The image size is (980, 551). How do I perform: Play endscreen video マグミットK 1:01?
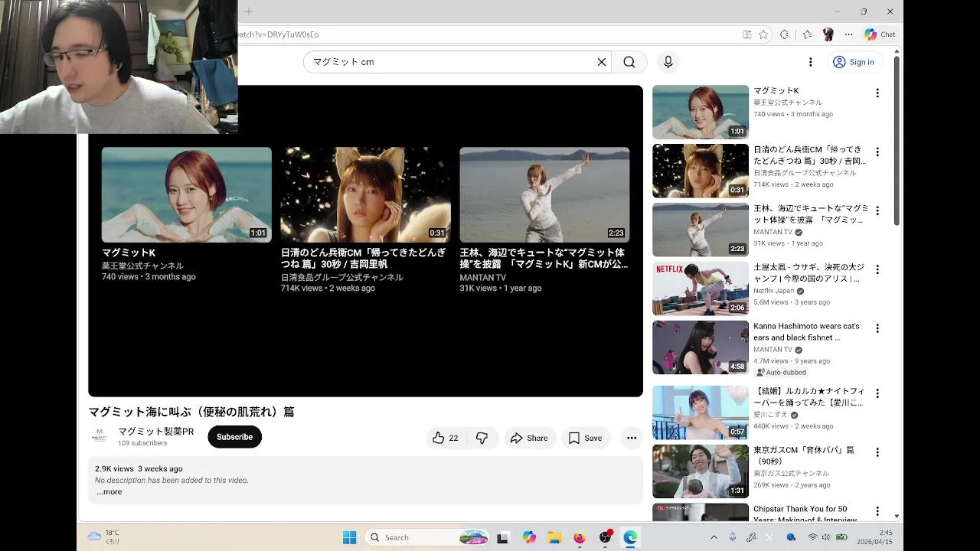pyautogui.click(x=187, y=194)
